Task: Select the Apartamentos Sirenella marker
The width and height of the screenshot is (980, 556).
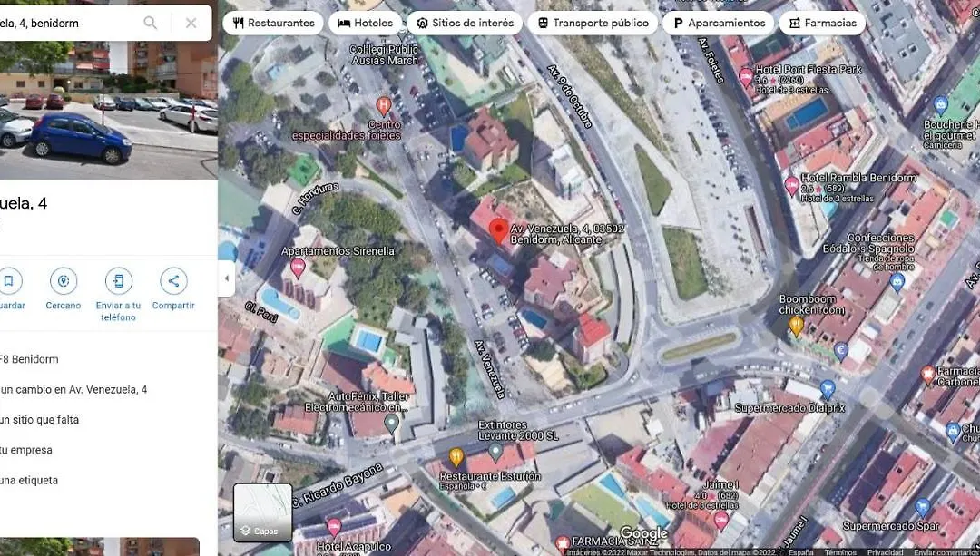Action: point(299,268)
